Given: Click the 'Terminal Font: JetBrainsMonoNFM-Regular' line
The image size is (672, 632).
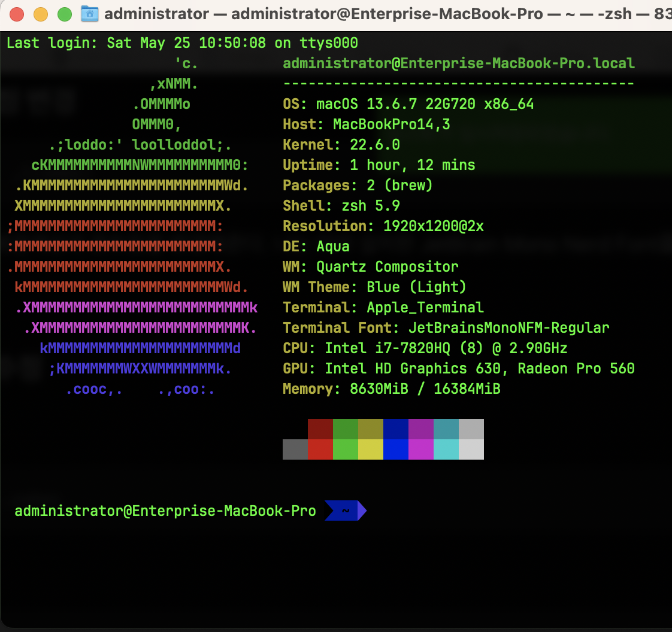Looking at the screenshot, I should pyautogui.click(x=446, y=327).
